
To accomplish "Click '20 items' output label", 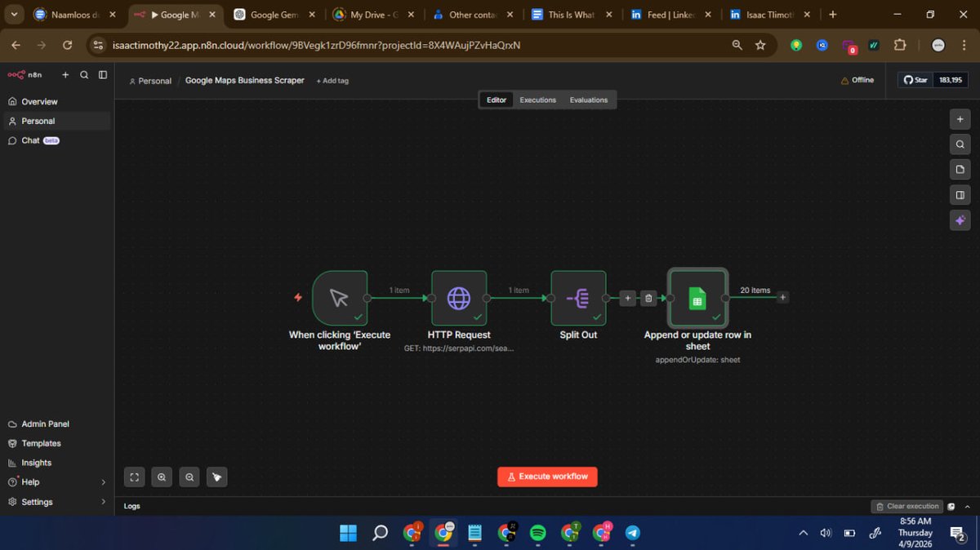I will coord(755,291).
